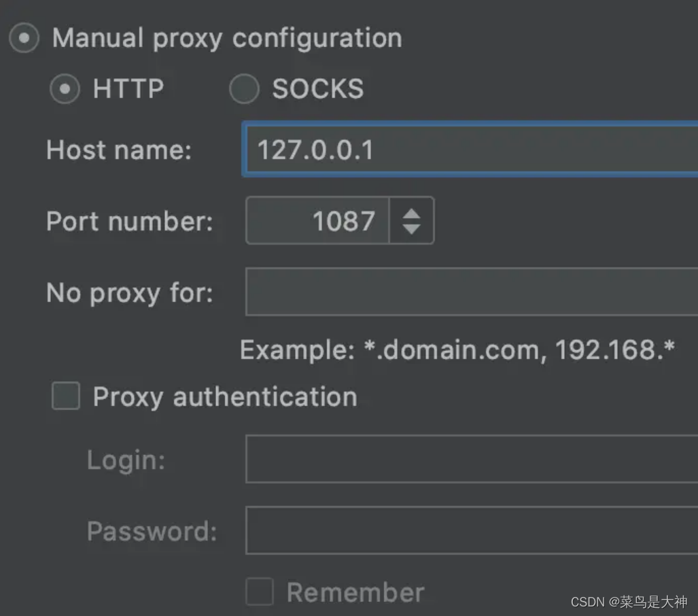Enable the Proxy authentication checkbox
The image size is (698, 616).
pyautogui.click(x=65, y=396)
